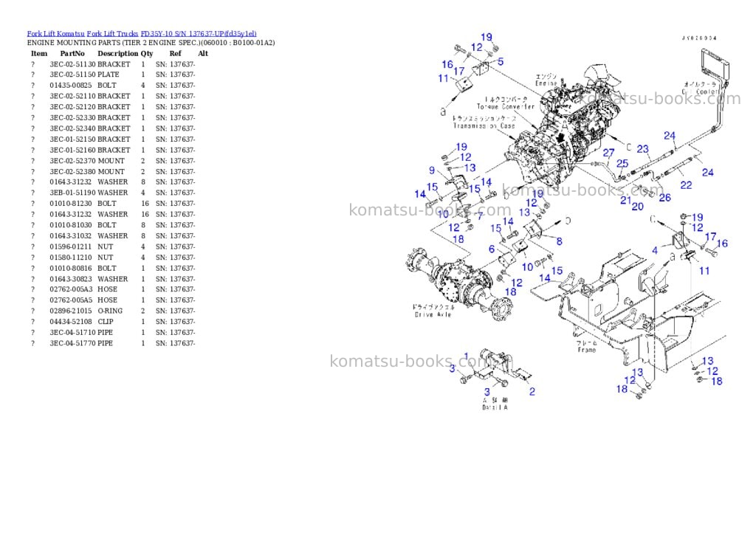Viewport: 756px width, 535px height.
Task: Select PIPE part number 3EC-04-51770
Action: 72,344
